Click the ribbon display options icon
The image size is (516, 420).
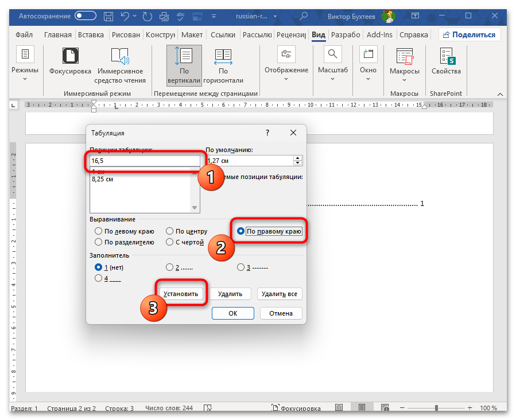(x=416, y=16)
